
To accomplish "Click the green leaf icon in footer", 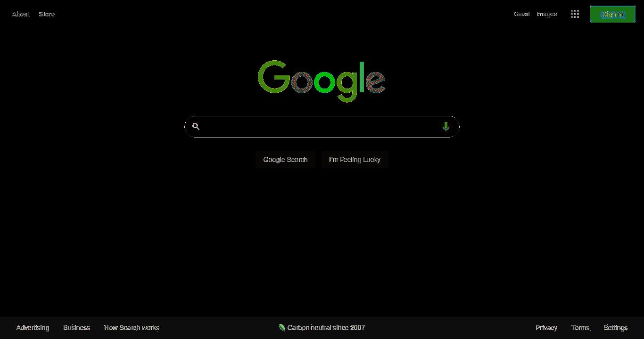I will [x=281, y=327].
